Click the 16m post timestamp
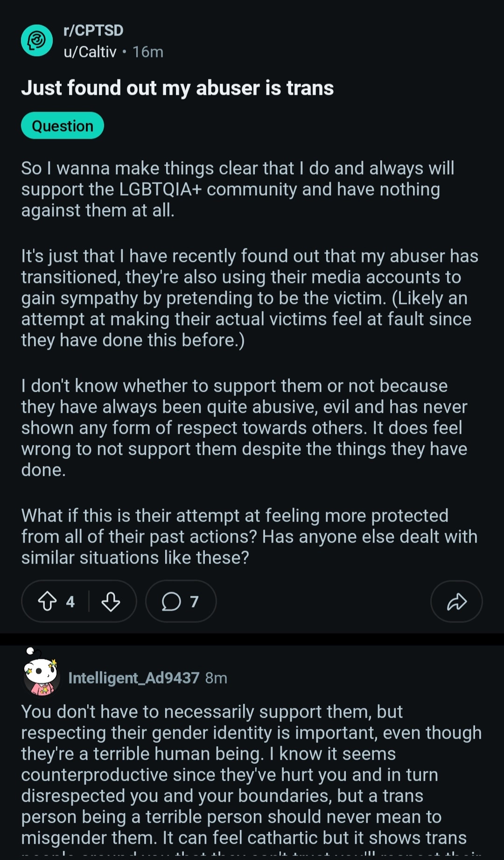The height and width of the screenshot is (860, 504). point(148,52)
